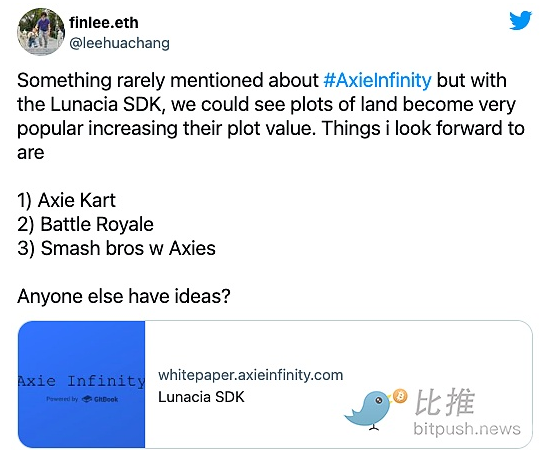Visit the @leehuachang handle
This screenshot has width=554, height=450.
[x=119, y=43]
